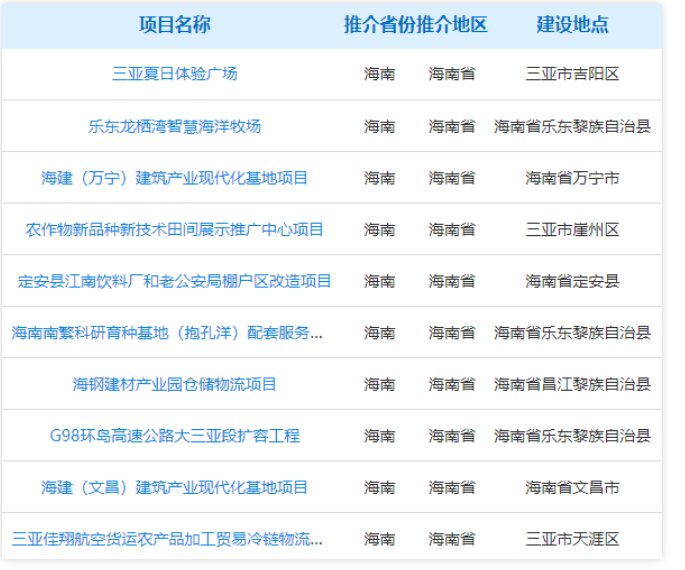Open the 三亚夏日体验广场 project link
685x570 pixels.
175,74
